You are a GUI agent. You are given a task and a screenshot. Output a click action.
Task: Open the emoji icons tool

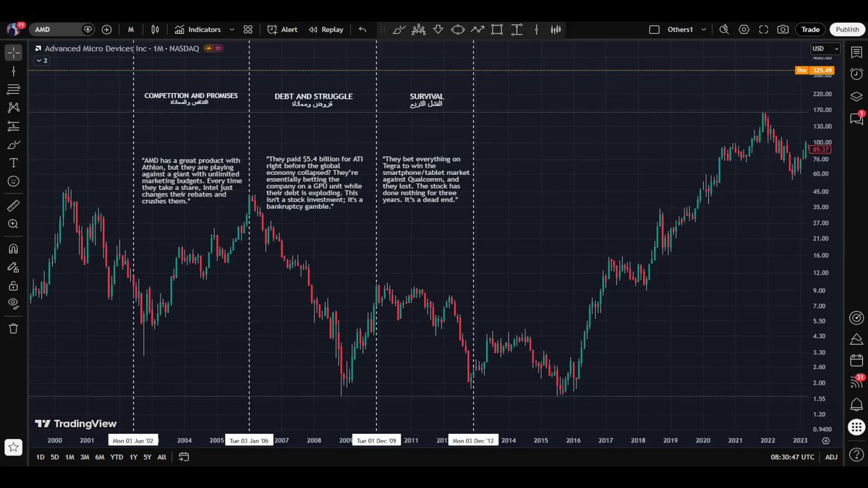click(x=13, y=181)
